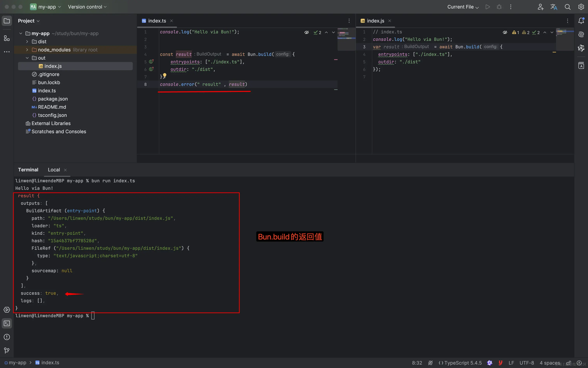This screenshot has height=368, width=588.
Task: Run the current file
Action: coord(487,7)
